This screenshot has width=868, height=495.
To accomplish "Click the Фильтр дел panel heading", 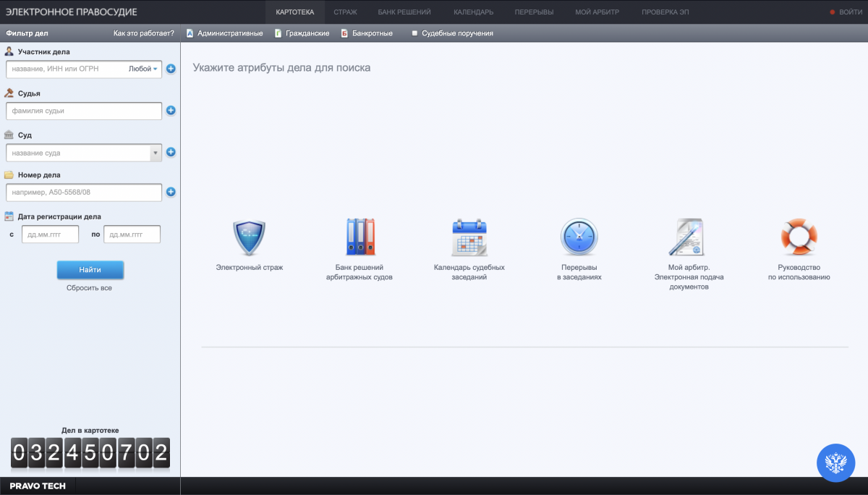I will pyautogui.click(x=27, y=33).
